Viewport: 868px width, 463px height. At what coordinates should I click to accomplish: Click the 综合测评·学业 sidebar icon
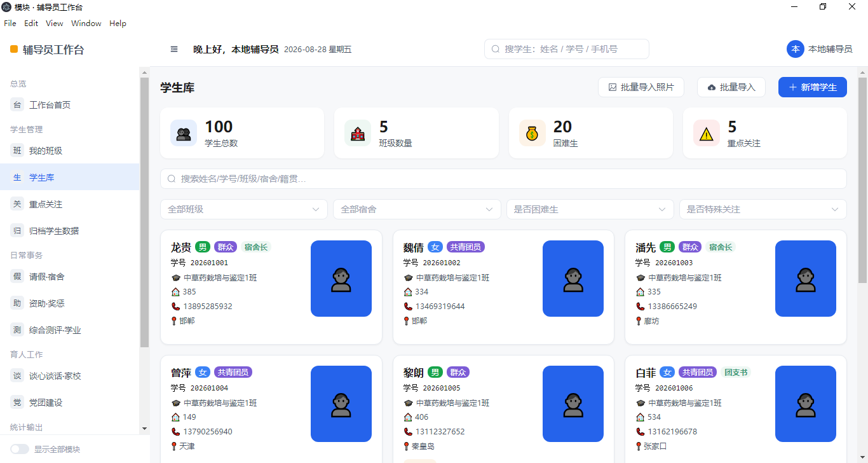(17, 330)
